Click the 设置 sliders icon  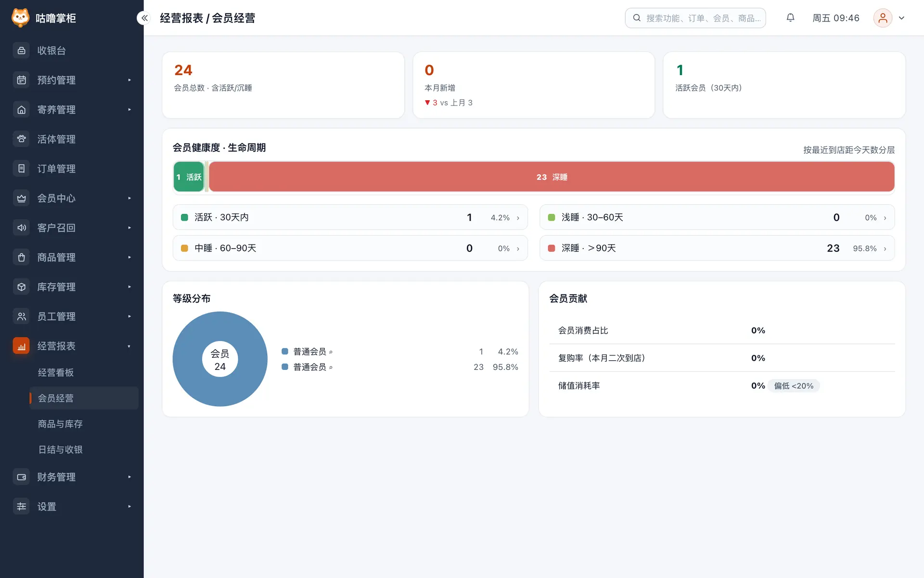point(21,506)
